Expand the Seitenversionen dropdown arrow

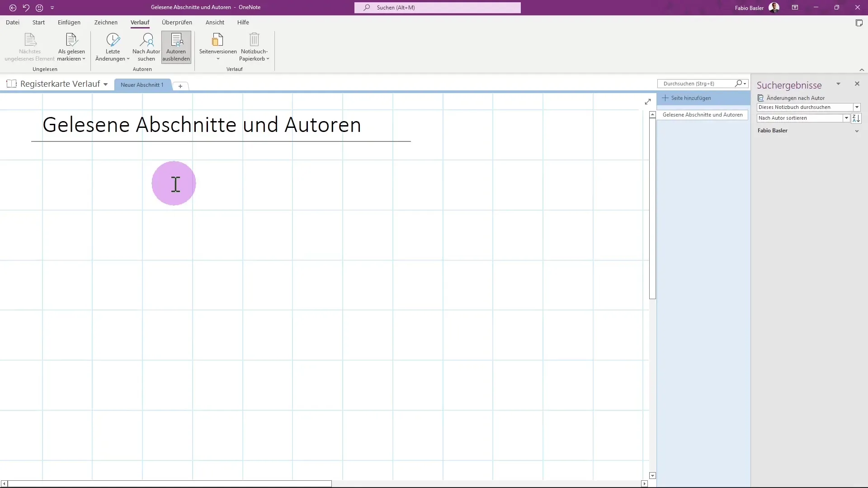coord(218,59)
